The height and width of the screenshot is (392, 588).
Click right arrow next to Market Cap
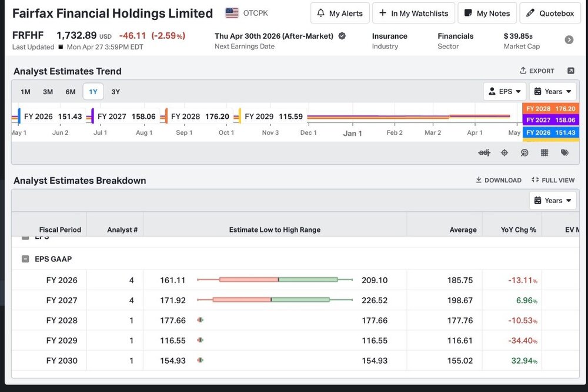(x=569, y=40)
